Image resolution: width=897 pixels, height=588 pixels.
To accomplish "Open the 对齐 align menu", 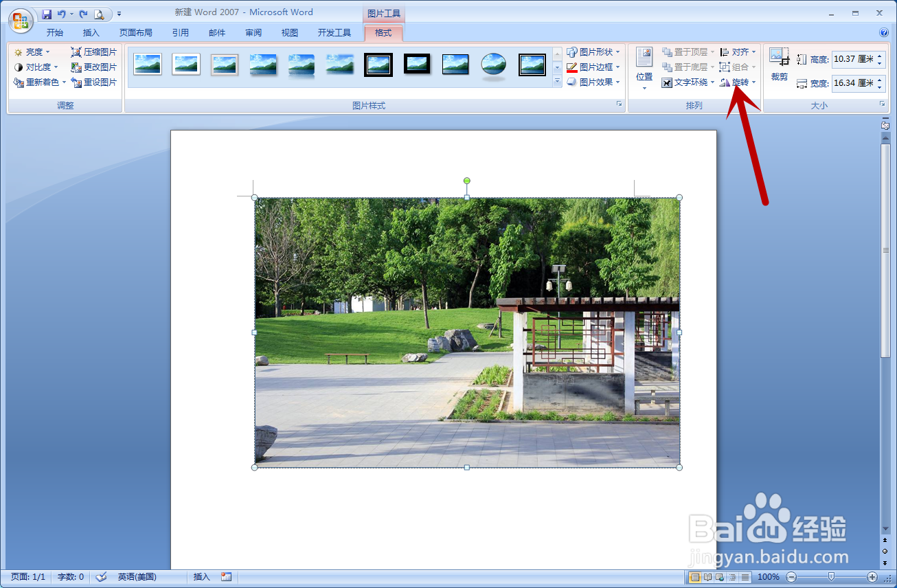I will [x=738, y=52].
